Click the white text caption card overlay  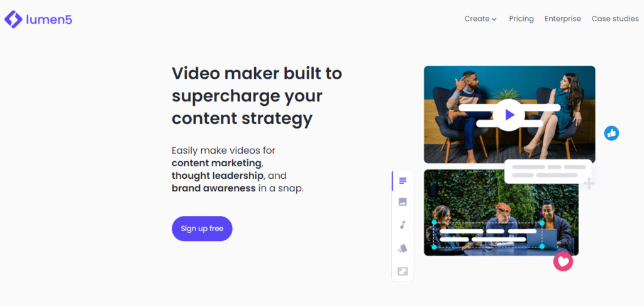[x=548, y=171]
